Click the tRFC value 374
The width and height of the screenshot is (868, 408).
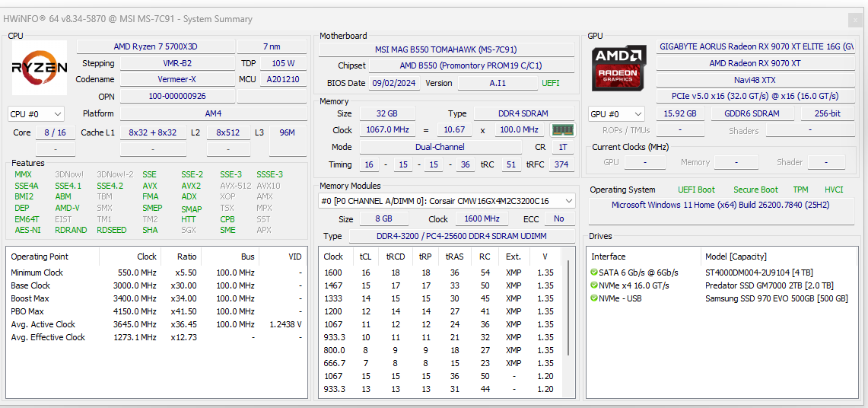click(x=561, y=165)
